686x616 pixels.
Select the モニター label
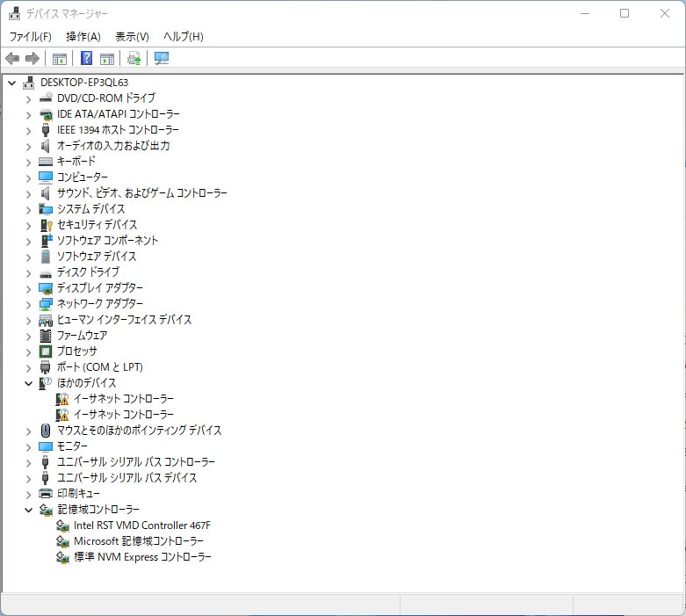72,446
